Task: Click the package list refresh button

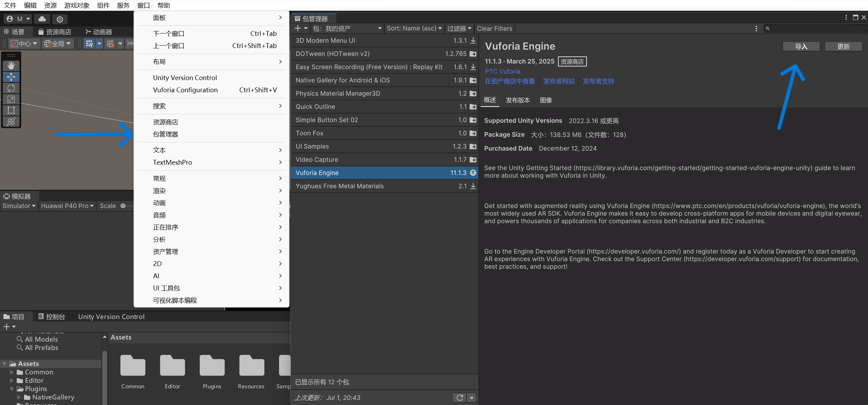Action: (460, 398)
